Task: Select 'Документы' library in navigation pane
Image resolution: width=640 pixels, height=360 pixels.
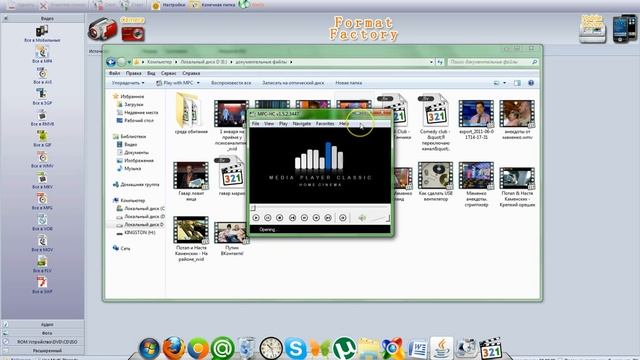Action: pyautogui.click(x=133, y=152)
